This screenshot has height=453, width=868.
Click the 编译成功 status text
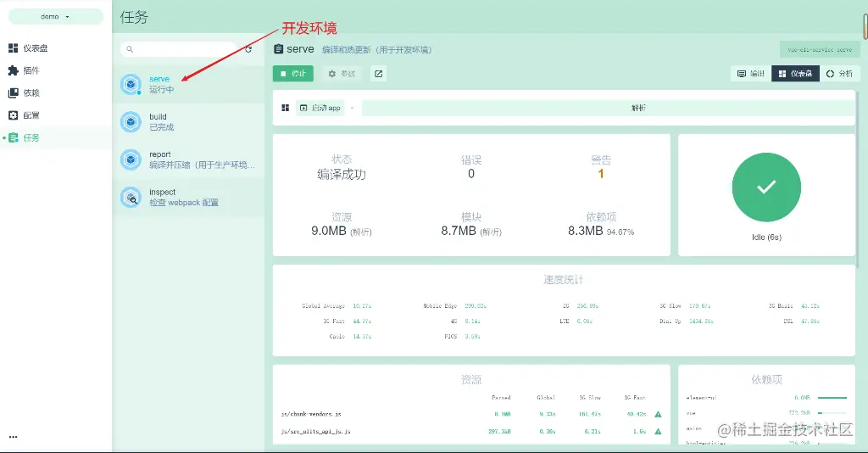tap(342, 175)
